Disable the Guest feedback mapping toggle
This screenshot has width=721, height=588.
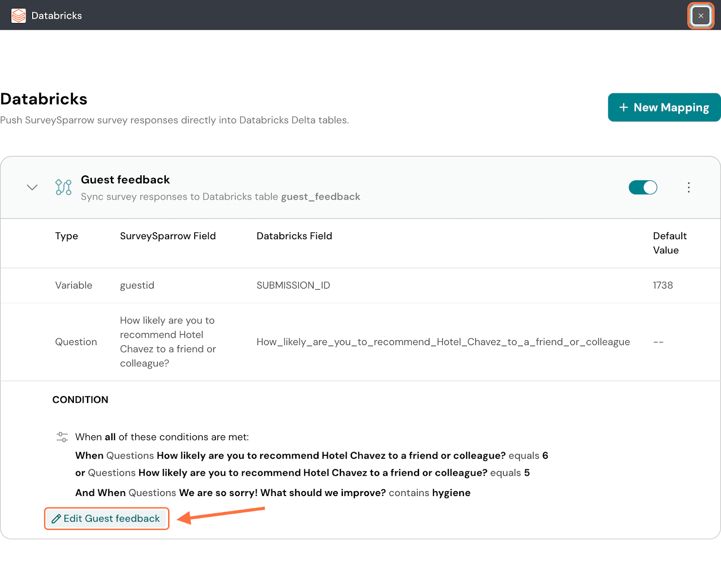tap(643, 187)
